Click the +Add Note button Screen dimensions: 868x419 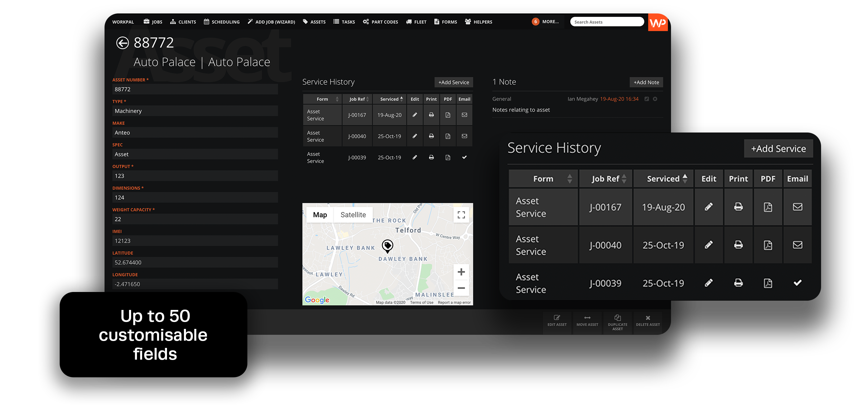[646, 82]
